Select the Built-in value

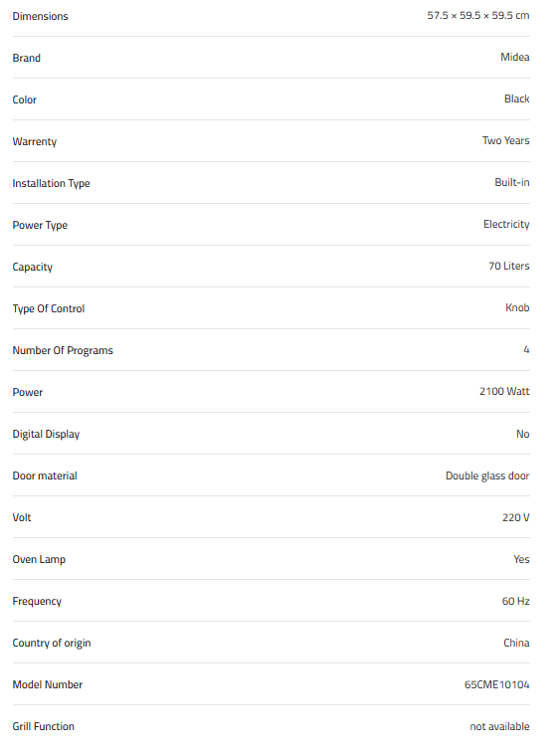(x=512, y=182)
